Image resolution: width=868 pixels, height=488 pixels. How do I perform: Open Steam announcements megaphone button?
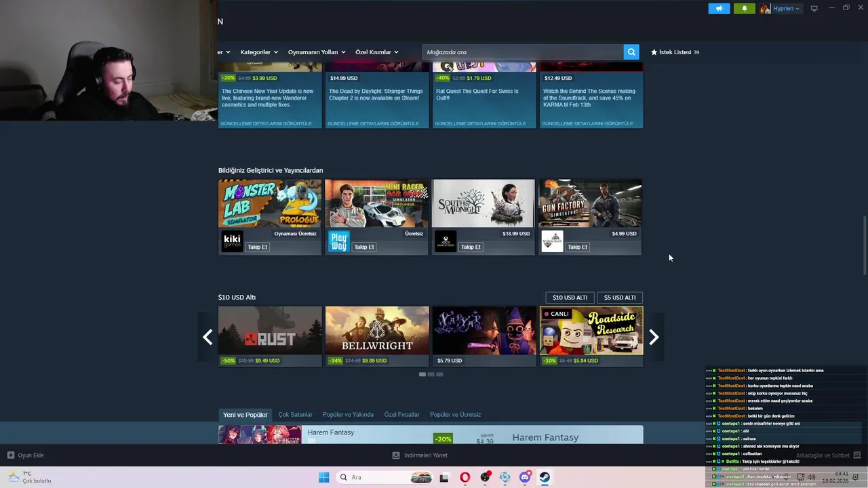[719, 8]
